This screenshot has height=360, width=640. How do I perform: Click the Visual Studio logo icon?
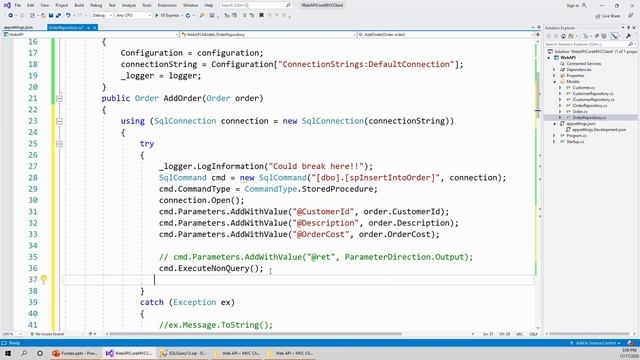pos(7,5)
